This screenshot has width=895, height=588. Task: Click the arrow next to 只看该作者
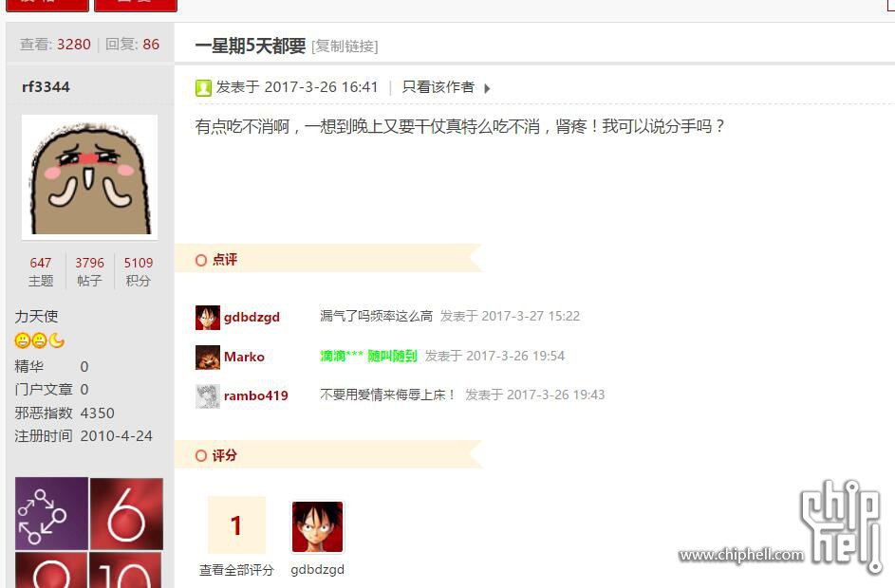click(487, 88)
